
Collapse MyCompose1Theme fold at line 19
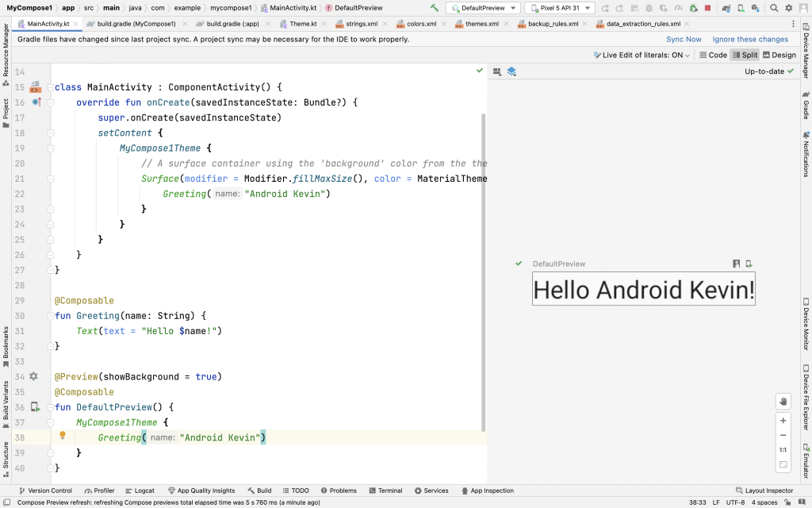pos(51,148)
